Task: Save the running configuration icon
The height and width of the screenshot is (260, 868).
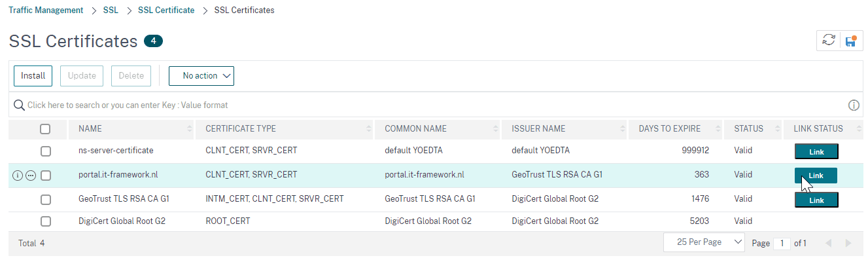Action: [x=850, y=41]
